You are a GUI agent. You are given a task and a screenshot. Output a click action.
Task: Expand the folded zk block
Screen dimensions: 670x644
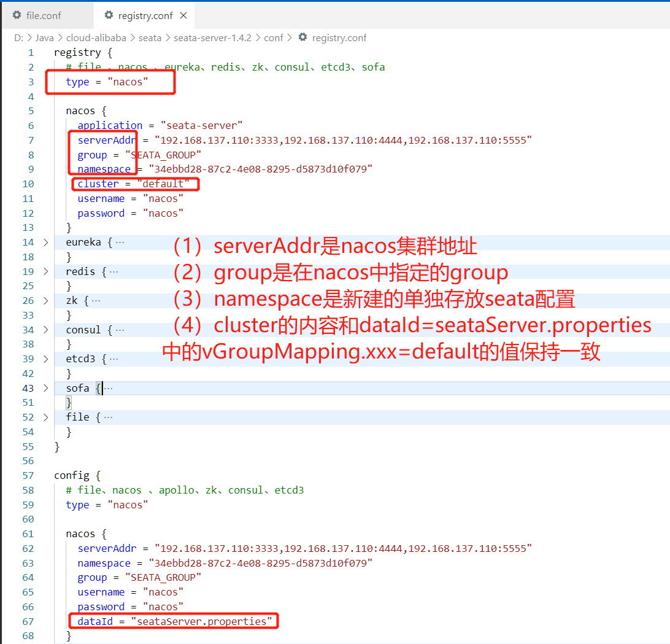click(x=46, y=301)
